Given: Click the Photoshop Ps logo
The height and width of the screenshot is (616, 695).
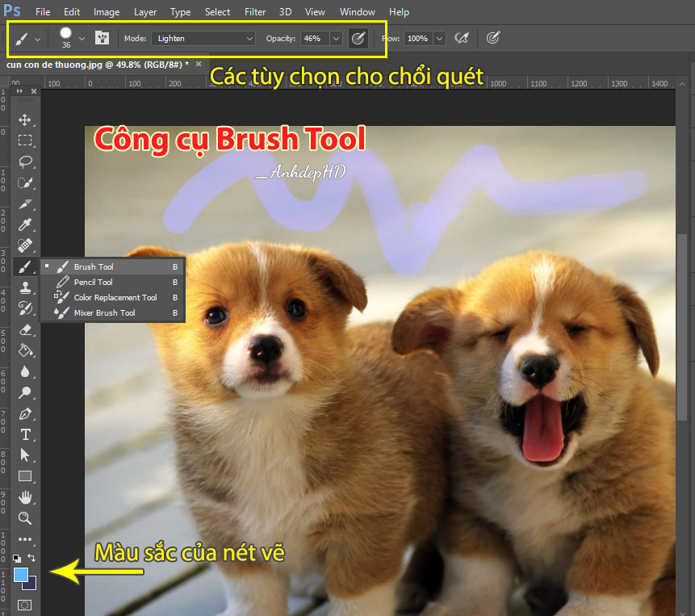Looking at the screenshot, I should [12, 10].
